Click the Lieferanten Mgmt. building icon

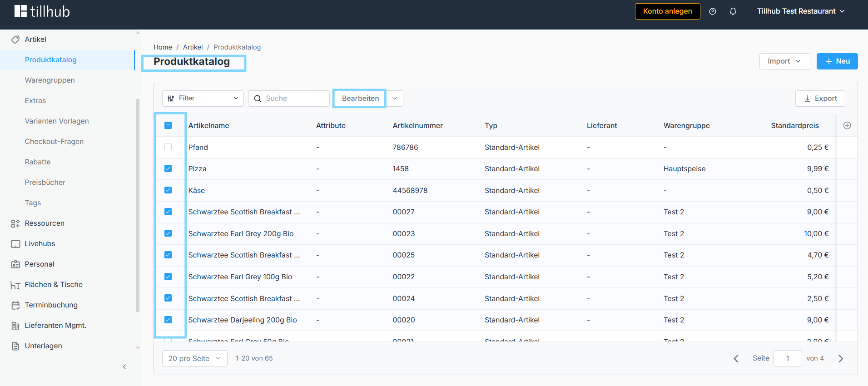(15, 326)
